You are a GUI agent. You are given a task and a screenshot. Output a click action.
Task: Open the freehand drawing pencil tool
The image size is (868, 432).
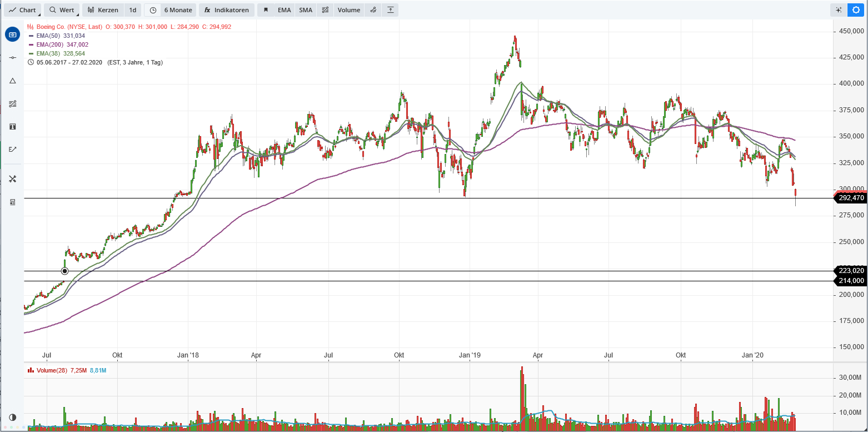pos(12,149)
